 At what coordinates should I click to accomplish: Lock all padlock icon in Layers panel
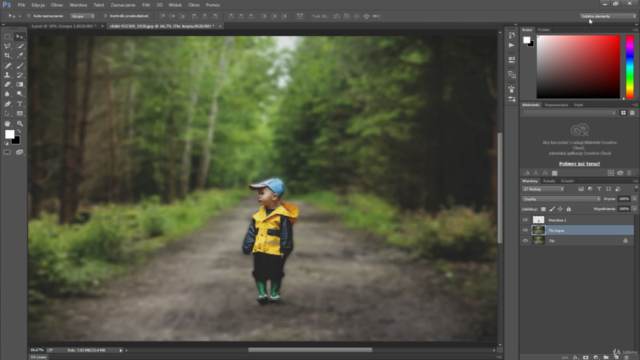[x=569, y=209]
